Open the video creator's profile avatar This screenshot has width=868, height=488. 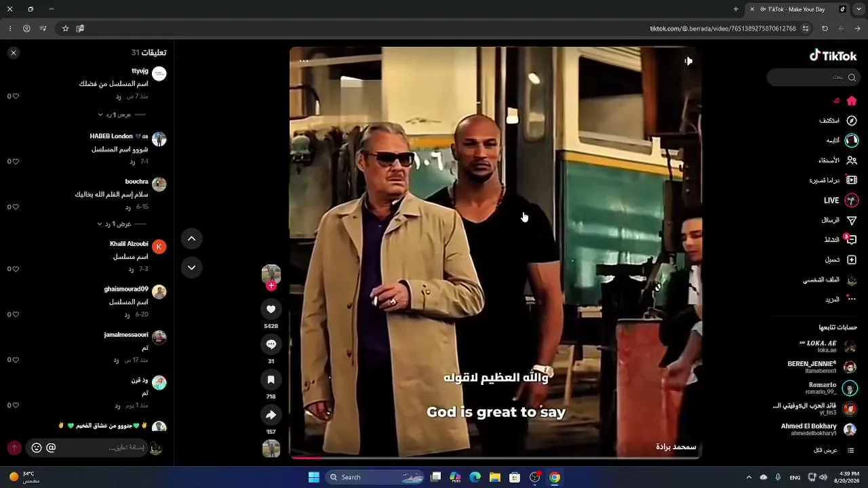pos(271,273)
